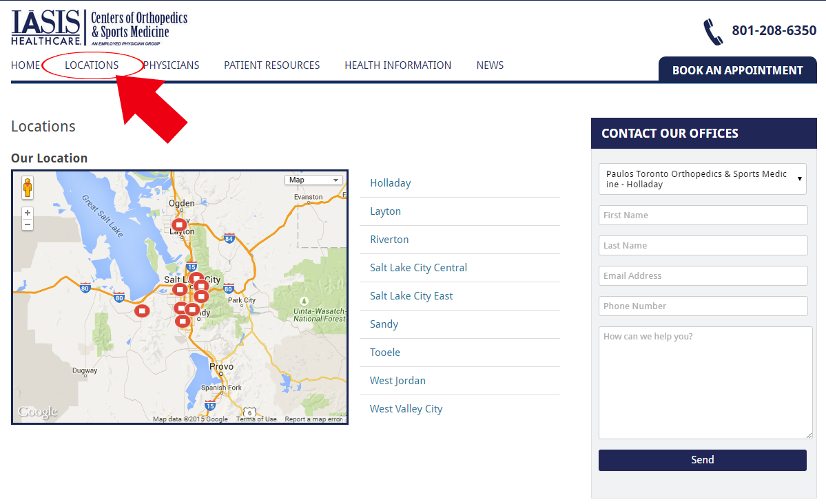This screenshot has height=504, width=826.
Task: Open the Physicians menu item
Action: pyautogui.click(x=172, y=65)
